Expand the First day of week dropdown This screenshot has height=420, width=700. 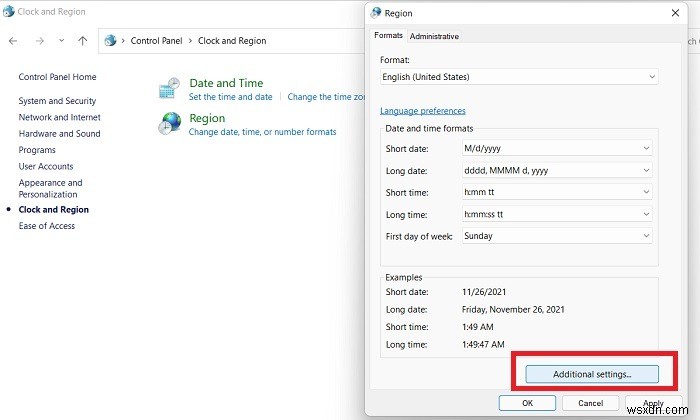(557, 236)
